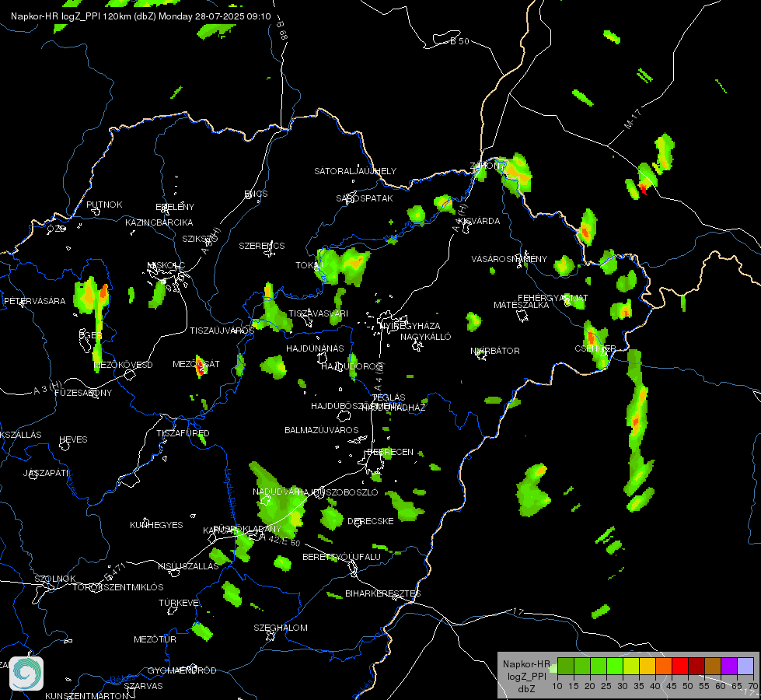Screen dimensions: 761x700
Task: Click the TISZAÚJVÁROS label
Action: (222, 331)
